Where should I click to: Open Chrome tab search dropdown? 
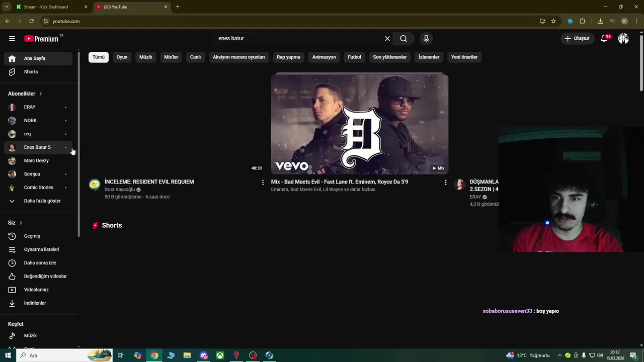point(7,7)
